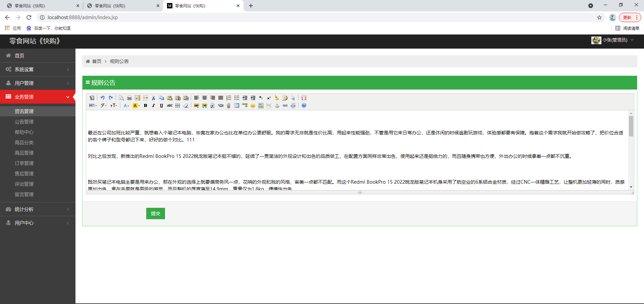Image resolution: width=644 pixels, height=304 pixels.
Task: Insert code block with C# icon
Action: pos(146,98)
